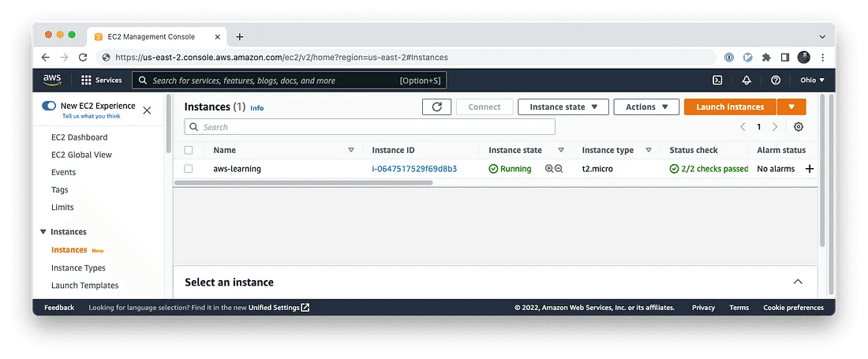Click the instances table horizontal scrollbar
Image resolution: width=868 pixels, height=359 pixels.
[303, 182]
